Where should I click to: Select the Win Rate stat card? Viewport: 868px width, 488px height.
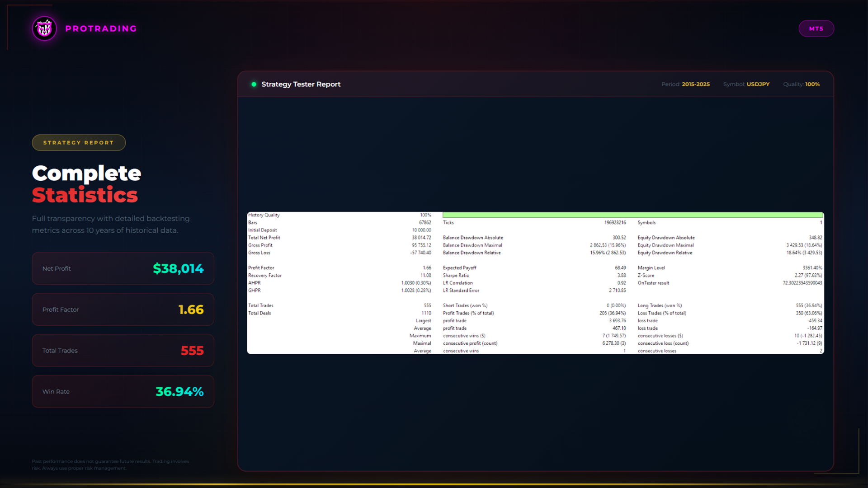pyautogui.click(x=123, y=391)
